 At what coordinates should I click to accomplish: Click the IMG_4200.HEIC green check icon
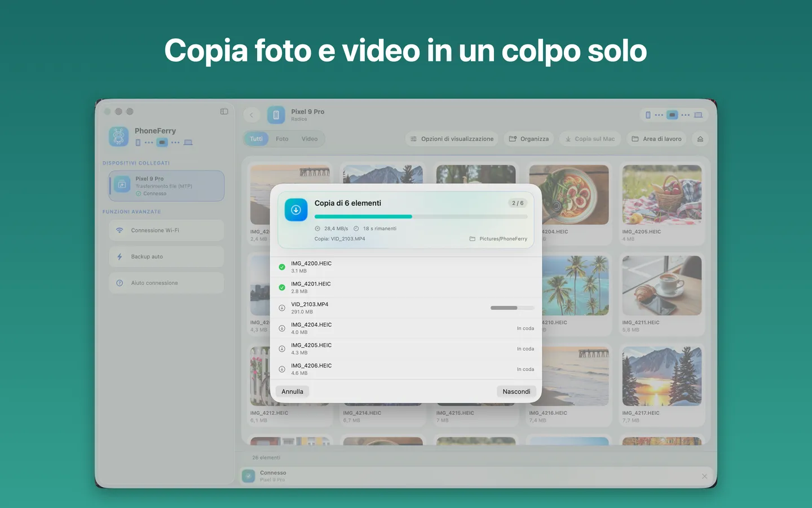[x=282, y=267]
